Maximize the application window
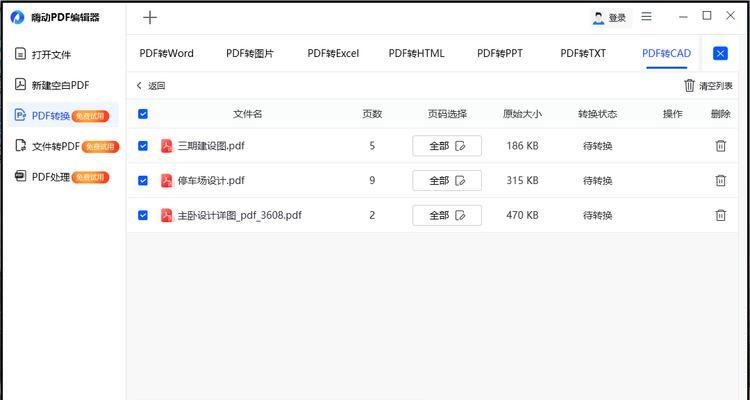This screenshot has width=750, height=400. click(707, 16)
